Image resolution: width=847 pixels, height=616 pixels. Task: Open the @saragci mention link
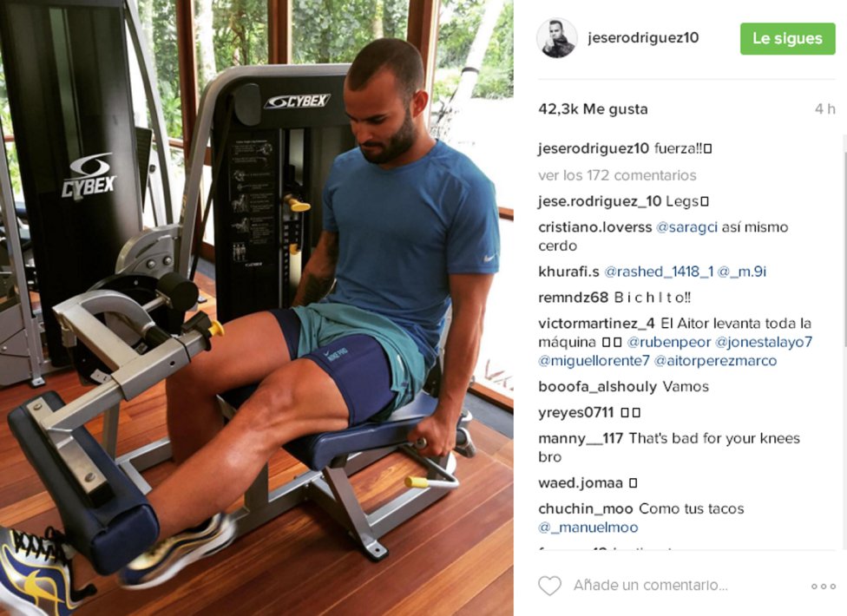click(x=686, y=227)
